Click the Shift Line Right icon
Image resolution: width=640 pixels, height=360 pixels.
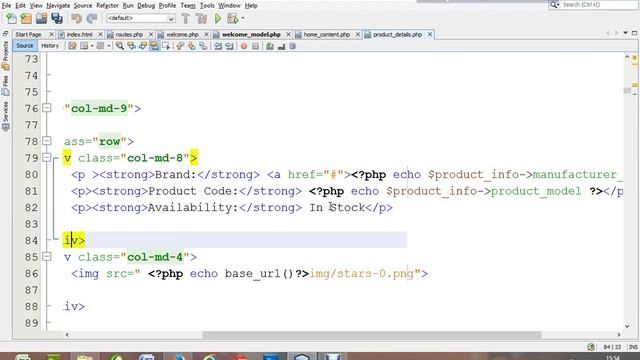[x=229, y=46]
